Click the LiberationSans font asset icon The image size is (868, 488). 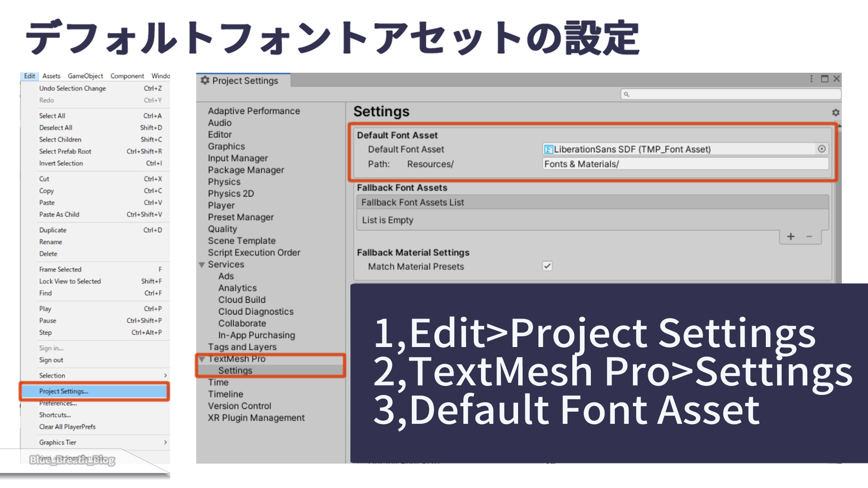tap(548, 149)
